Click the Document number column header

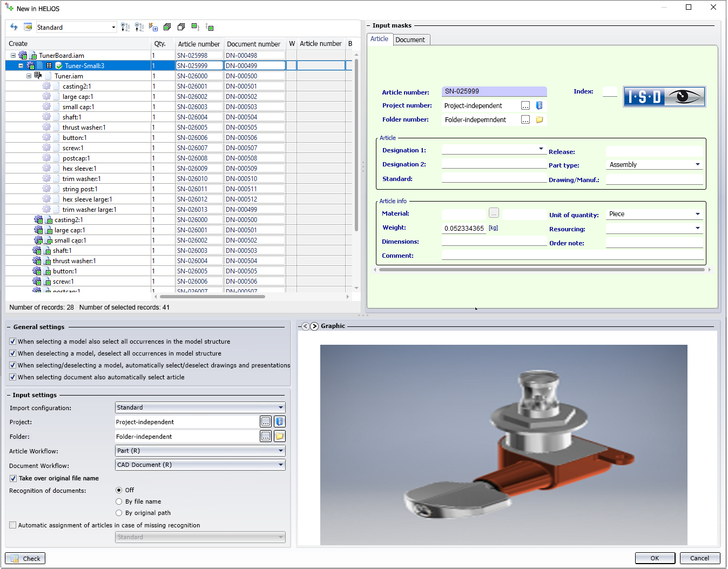[254, 44]
